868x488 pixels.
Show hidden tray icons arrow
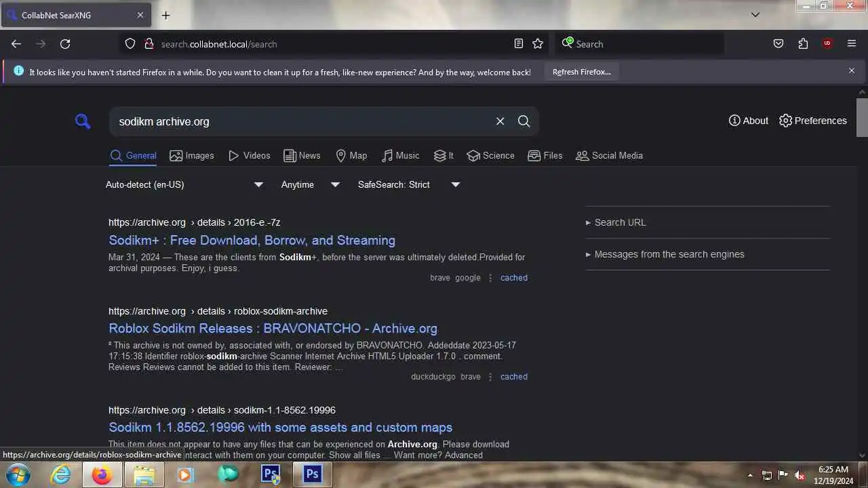750,475
